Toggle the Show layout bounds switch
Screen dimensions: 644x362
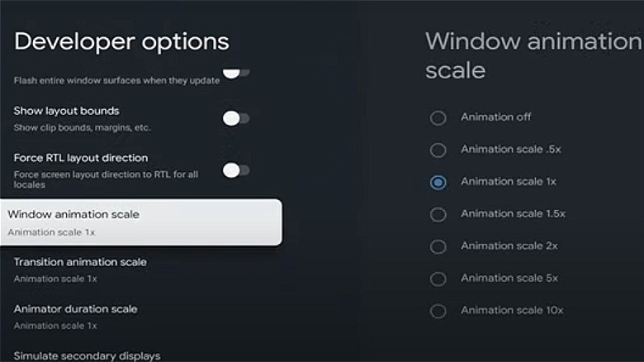[235, 118]
